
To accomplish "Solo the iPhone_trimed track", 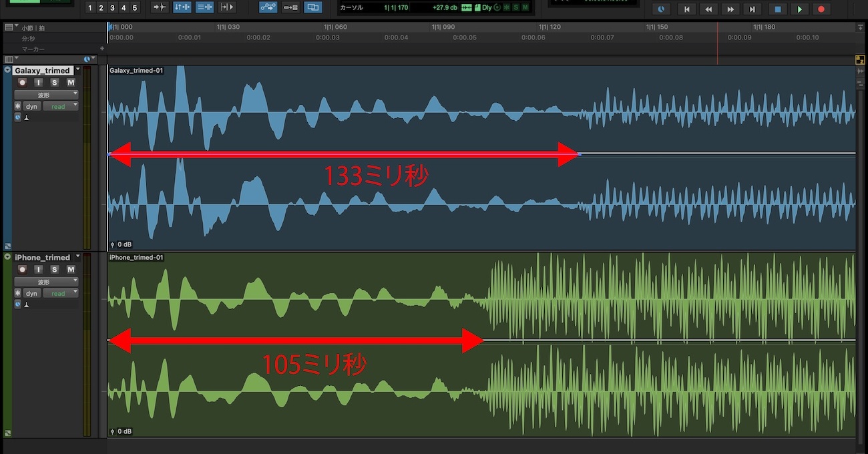I will click(x=55, y=270).
